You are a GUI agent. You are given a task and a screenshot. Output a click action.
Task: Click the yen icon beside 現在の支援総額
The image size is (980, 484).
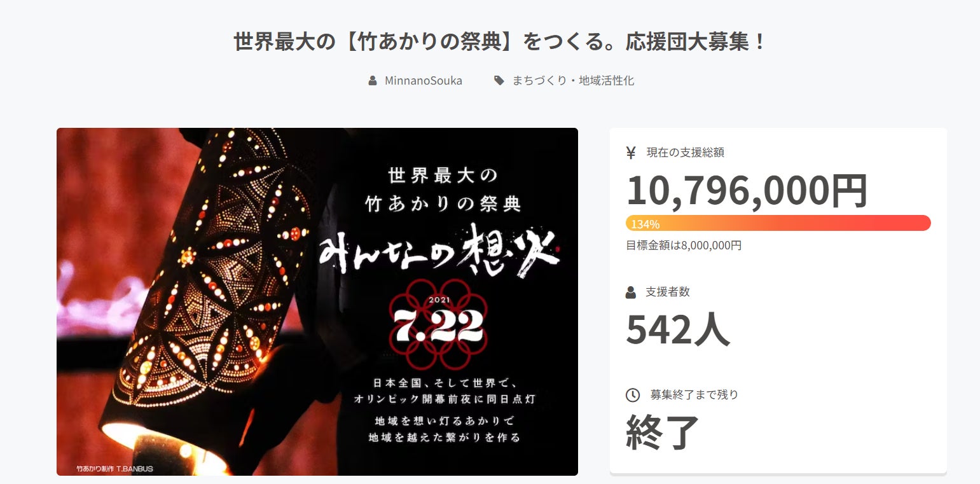(631, 153)
